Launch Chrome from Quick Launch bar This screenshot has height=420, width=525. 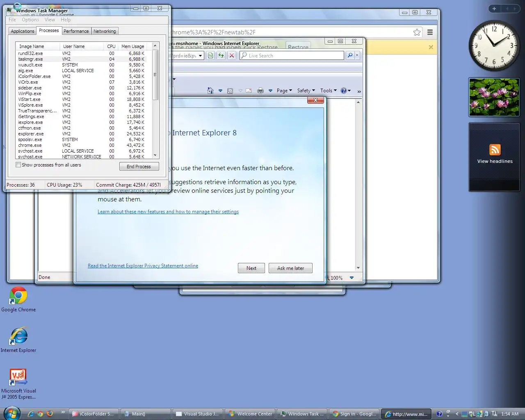point(40,414)
